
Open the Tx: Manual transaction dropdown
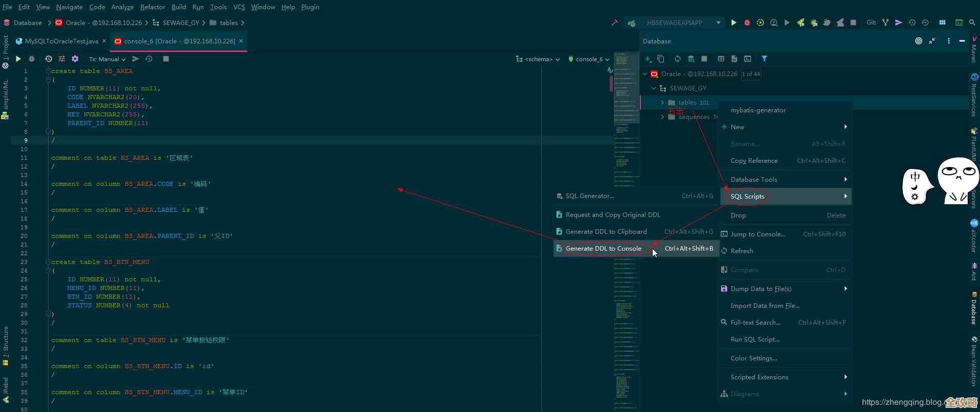click(x=107, y=59)
